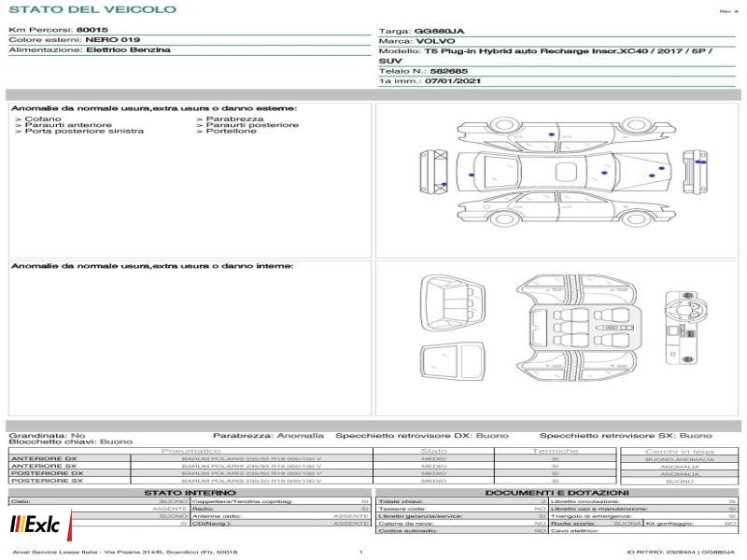Click blue damage dot on the upside-down side view

(x=551, y=134)
